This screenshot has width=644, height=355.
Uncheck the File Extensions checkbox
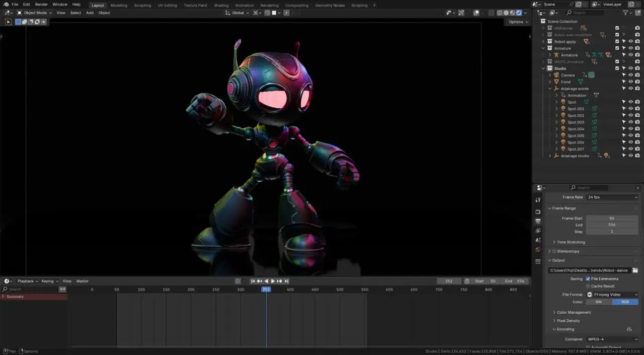[x=588, y=278]
